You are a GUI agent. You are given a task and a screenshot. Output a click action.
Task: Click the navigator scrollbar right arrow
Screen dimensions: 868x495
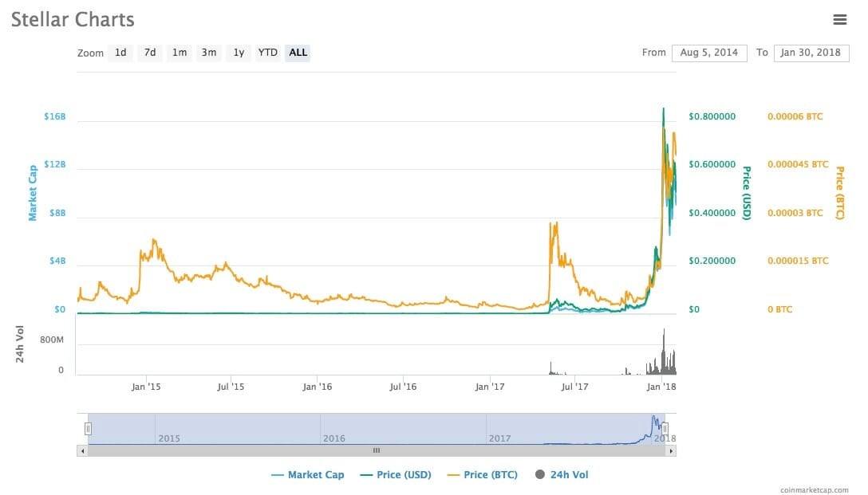click(671, 450)
